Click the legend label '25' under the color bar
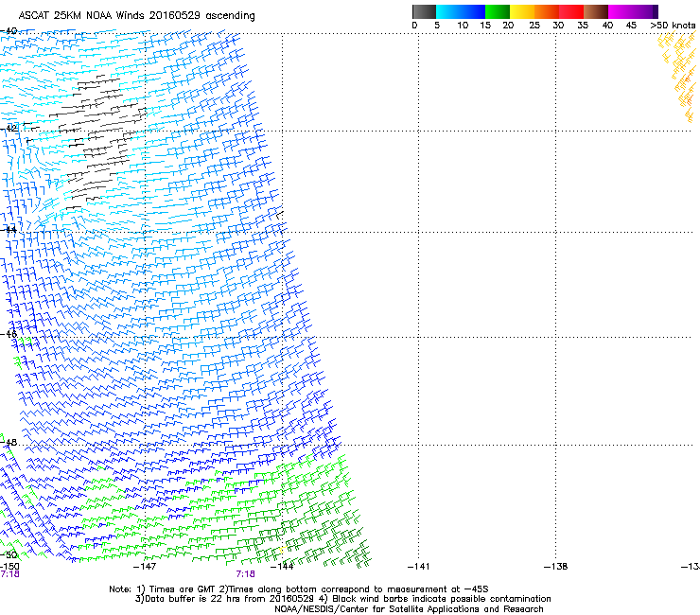 tap(534, 26)
